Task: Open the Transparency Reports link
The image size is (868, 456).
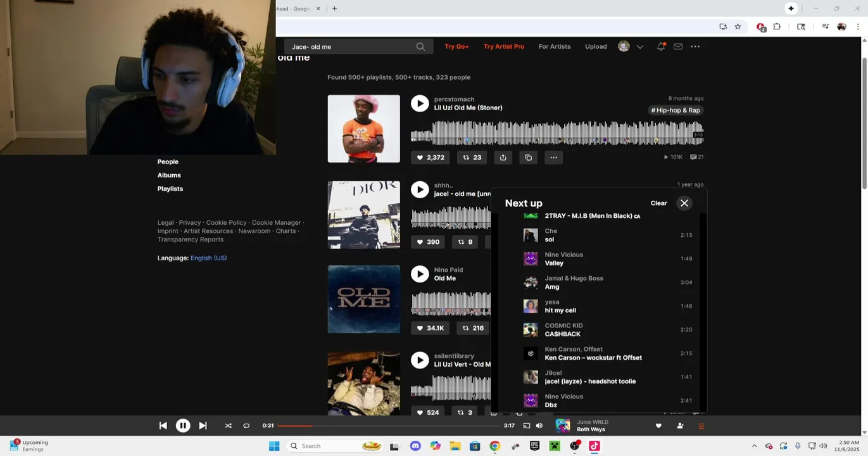Action: (191, 239)
